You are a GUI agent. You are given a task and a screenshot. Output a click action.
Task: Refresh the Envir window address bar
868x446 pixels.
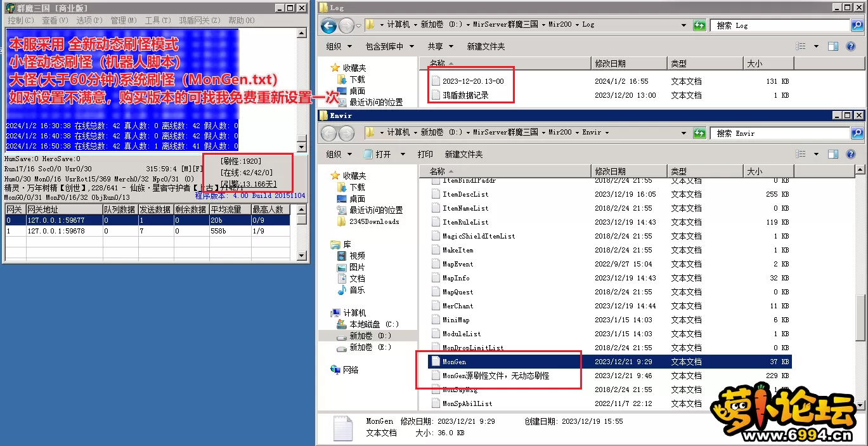[699, 133]
